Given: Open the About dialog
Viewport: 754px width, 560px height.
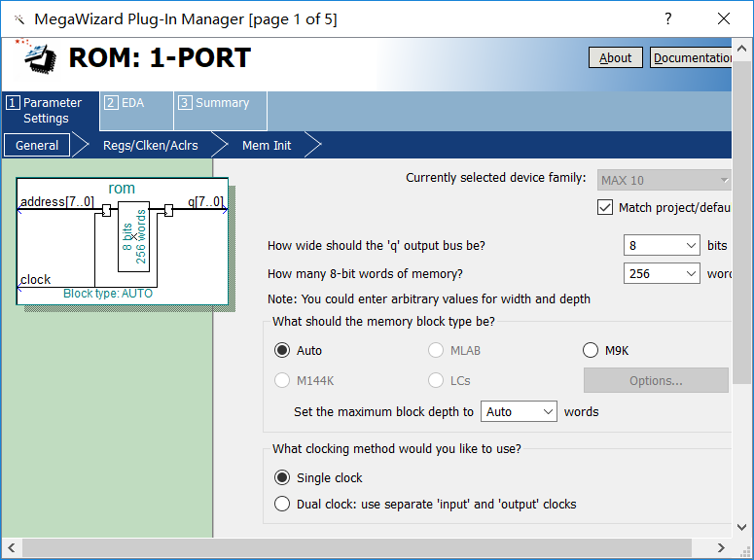Looking at the screenshot, I should (616, 57).
